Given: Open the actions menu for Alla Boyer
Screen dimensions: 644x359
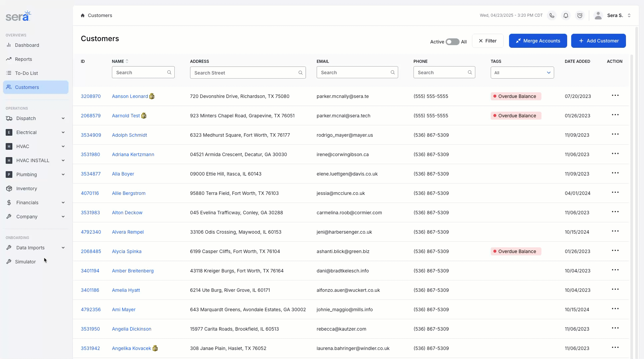Looking at the screenshot, I should click(615, 173).
